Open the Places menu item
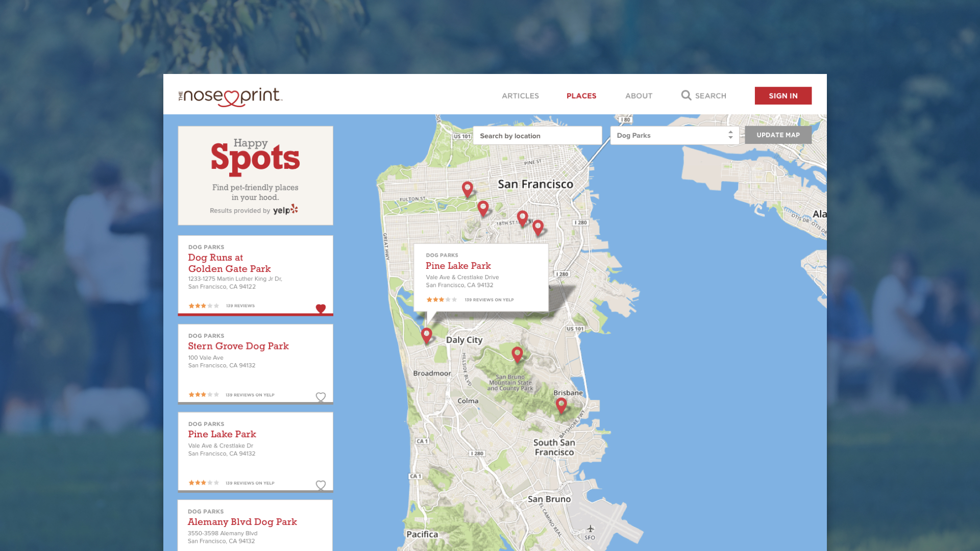The width and height of the screenshot is (980, 551). click(581, 96)
